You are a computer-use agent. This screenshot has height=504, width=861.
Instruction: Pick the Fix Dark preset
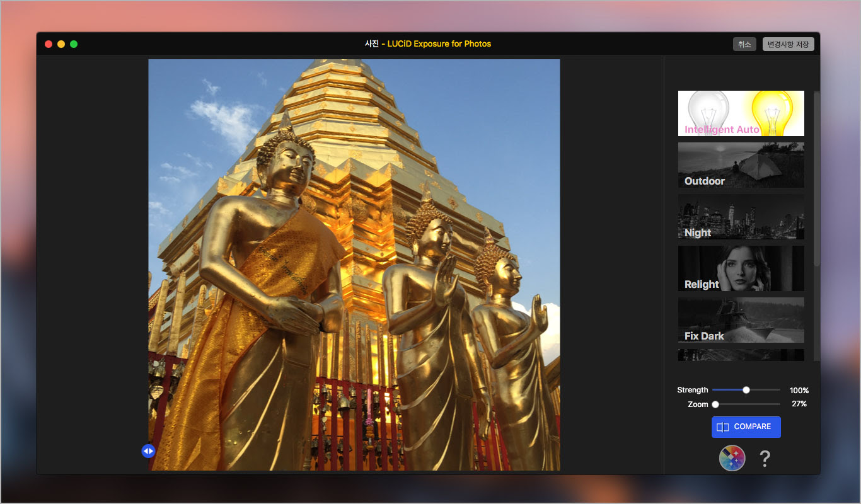(741, 320)
